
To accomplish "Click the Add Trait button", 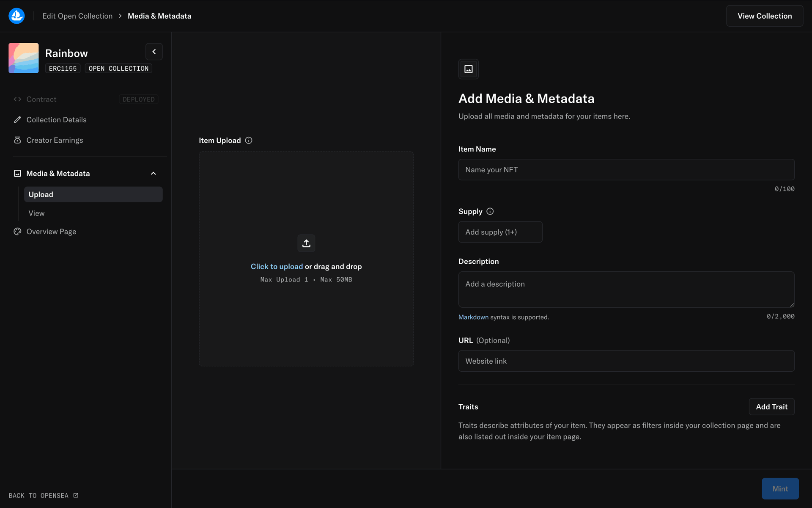I will 771,407.
